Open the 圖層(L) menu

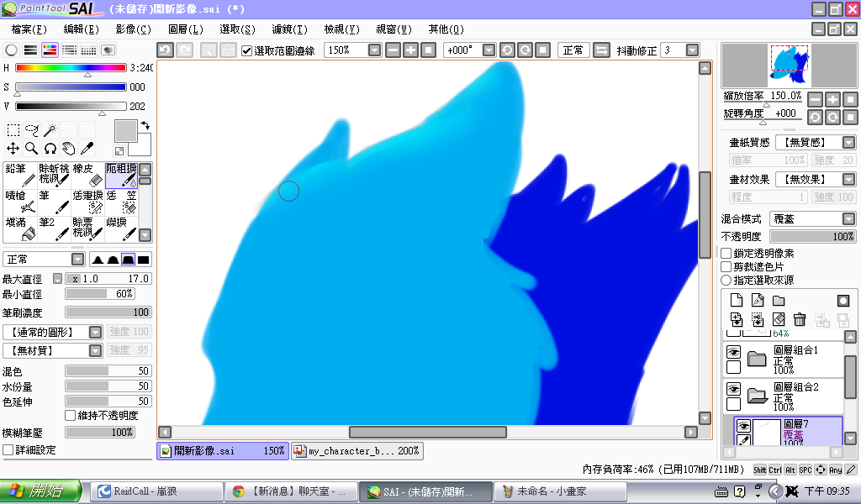coord(186,29)
